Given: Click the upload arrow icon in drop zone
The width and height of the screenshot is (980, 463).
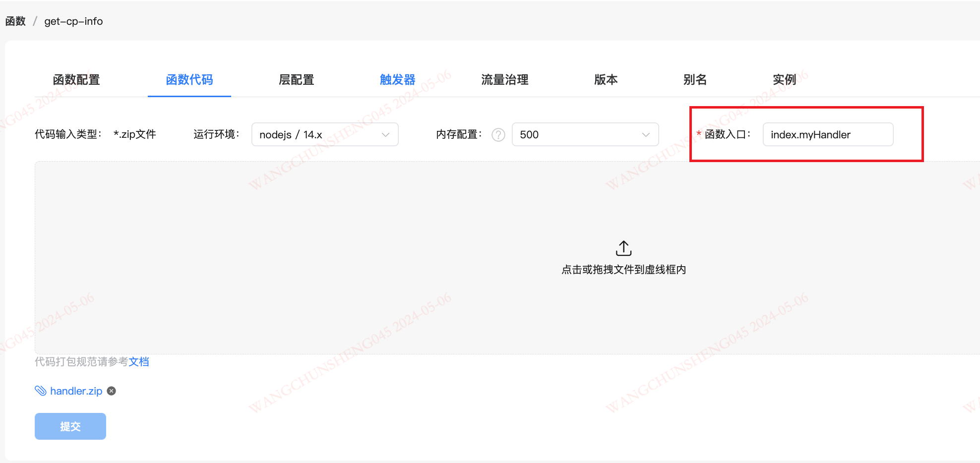Looking at the screenshot, I should (x=623, y=248).
